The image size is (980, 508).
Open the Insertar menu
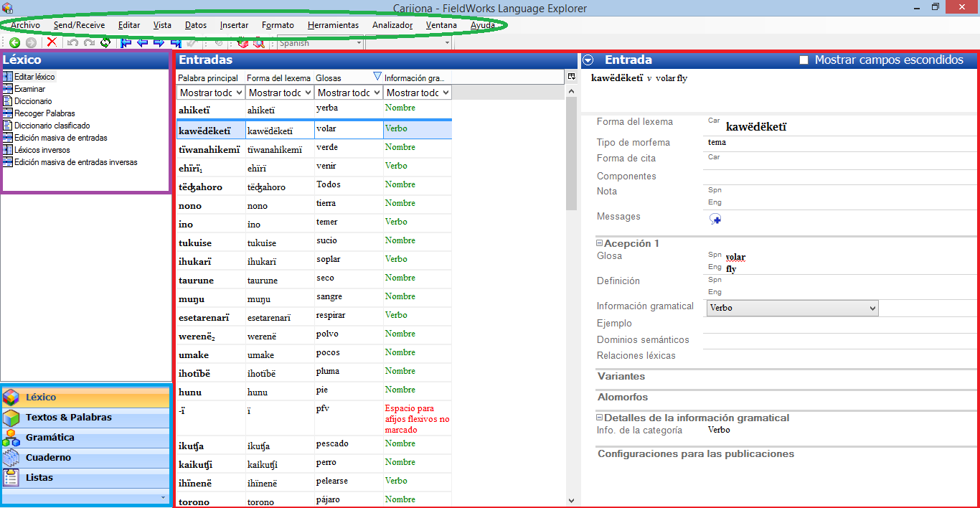coord(234,25)
